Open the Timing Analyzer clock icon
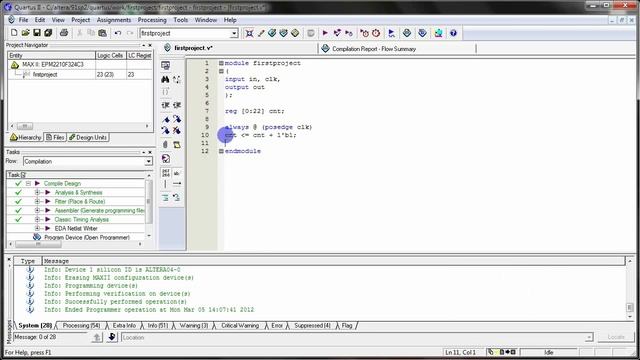 pyautogui.click(x=376, y=33)
